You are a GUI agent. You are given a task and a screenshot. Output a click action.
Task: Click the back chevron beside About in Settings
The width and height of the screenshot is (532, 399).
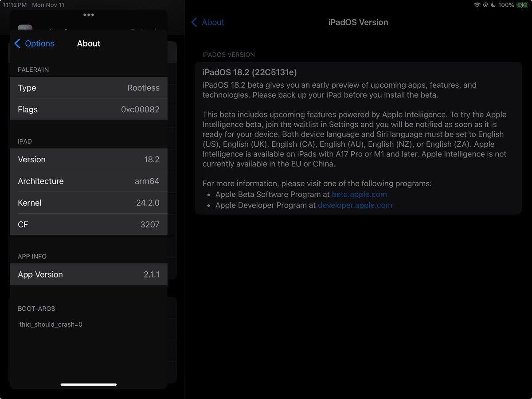(194, 22)
